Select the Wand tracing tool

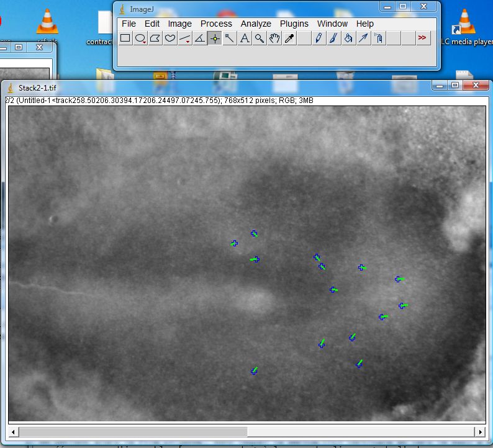230,38
